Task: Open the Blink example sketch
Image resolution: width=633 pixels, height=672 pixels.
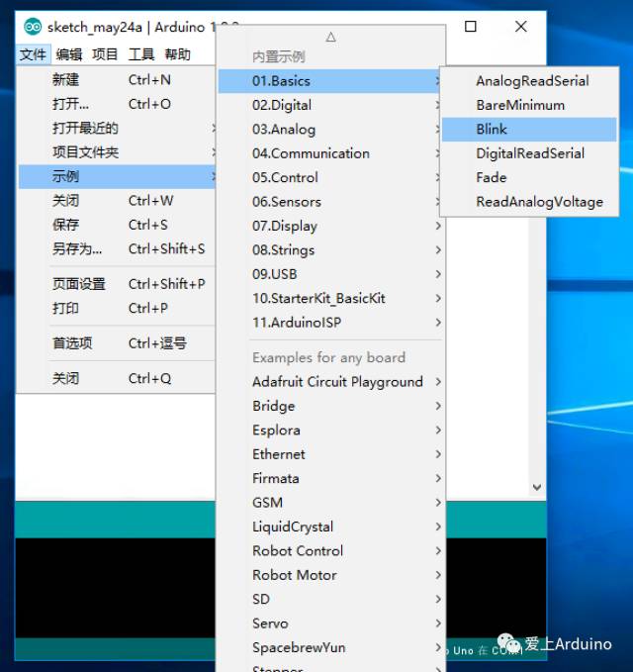Action: pyautogui.click(x=529, y=129)
